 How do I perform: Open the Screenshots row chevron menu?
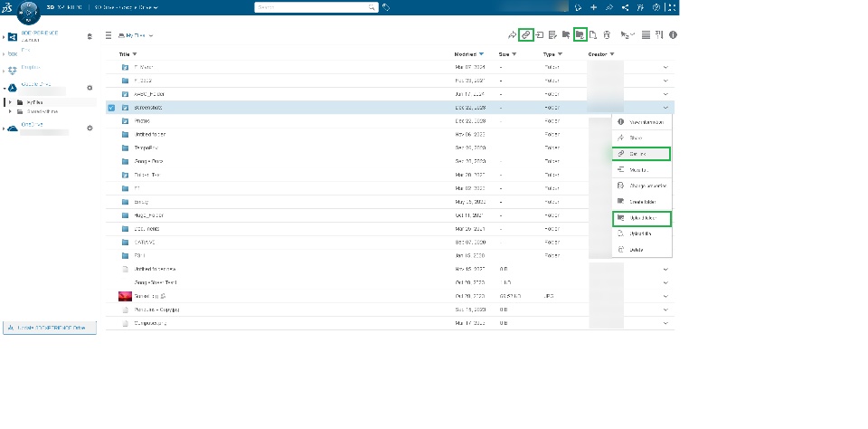point(665,108)
